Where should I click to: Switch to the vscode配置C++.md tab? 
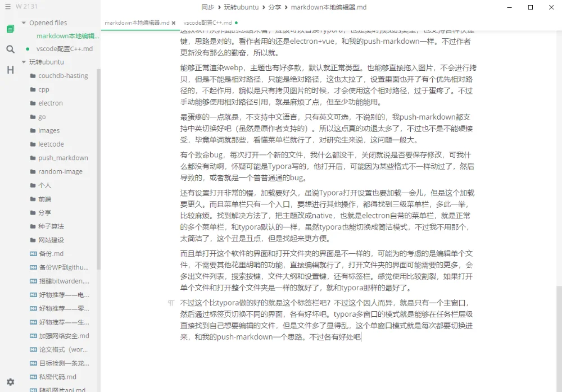tap(207, 24)
